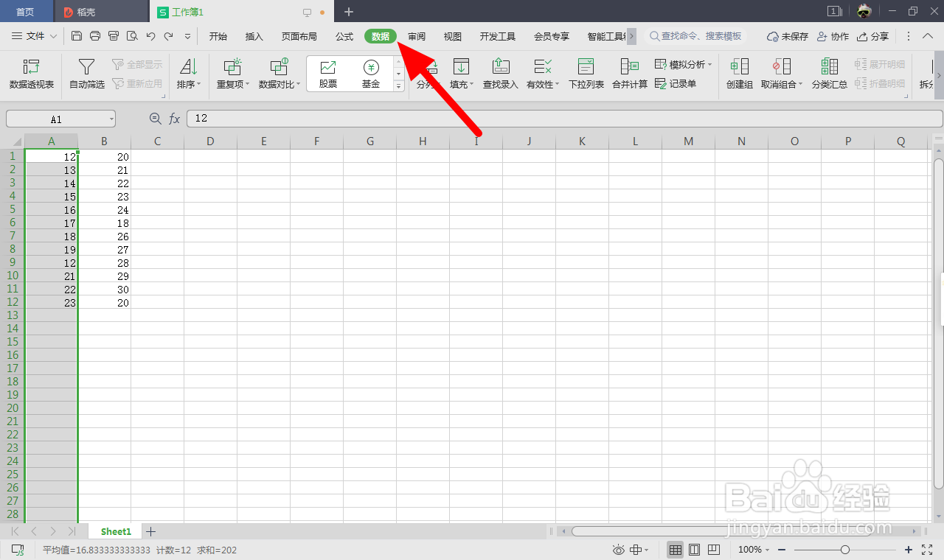This screenshot has height=560, width=944.
Task: Switch to the 会员专享 ribbon tab
Action: (552, 36)
